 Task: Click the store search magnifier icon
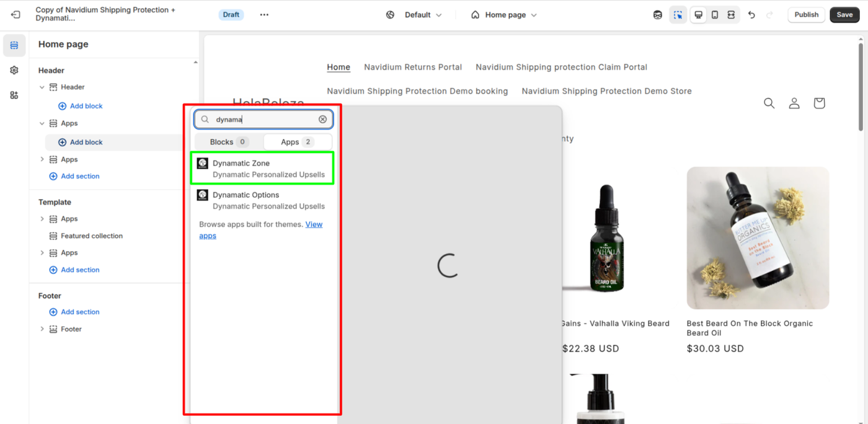coord(769,103)
